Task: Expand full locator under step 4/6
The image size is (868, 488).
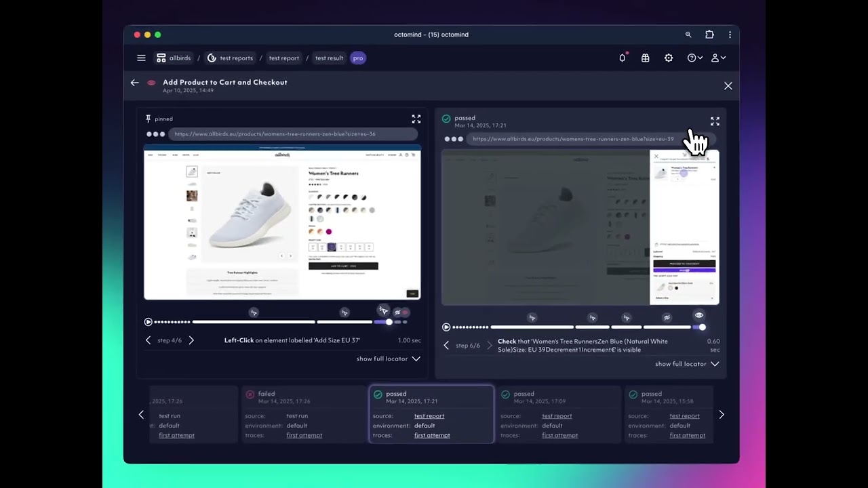Action: [x=389, y=359]
